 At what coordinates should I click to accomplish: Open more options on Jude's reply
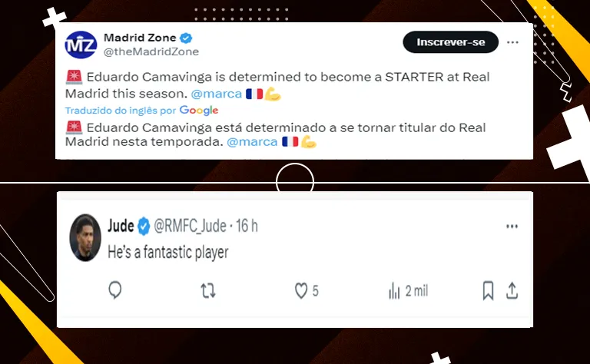click(512, 227)
